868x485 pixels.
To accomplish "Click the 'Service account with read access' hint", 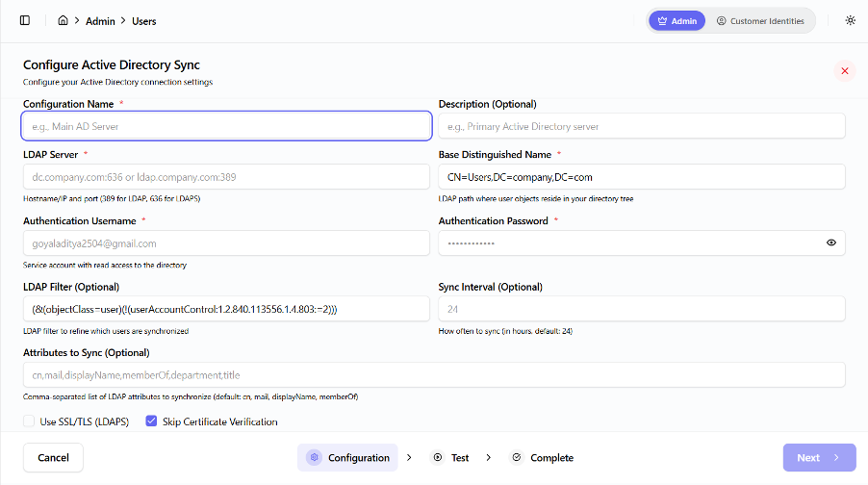I will point(105,266).
